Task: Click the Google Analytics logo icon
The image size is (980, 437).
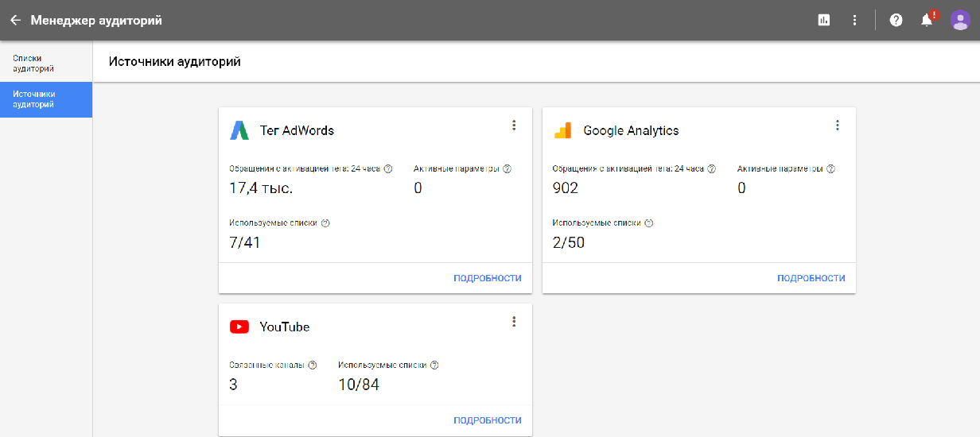Action: [x=562, y=130]
